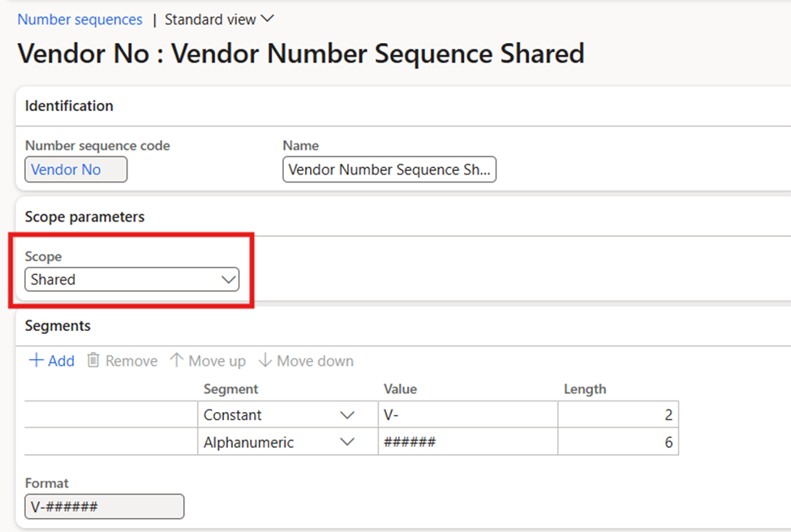This screenshot has width=791, height=532.
Task: Click the Length cell showing 6
Action: click(x=617, y=443)
